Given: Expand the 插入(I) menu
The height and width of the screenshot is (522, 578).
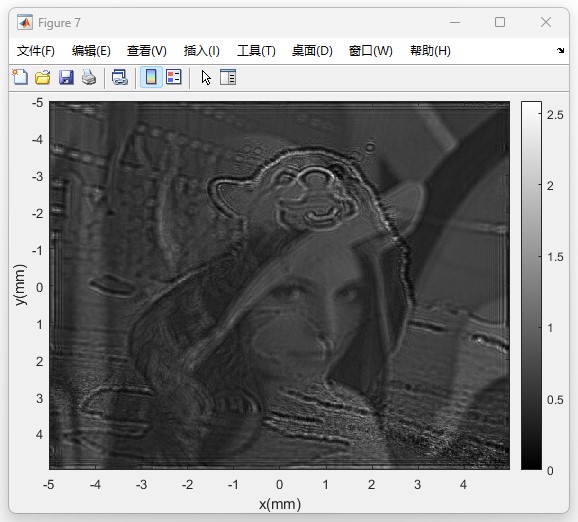Looking at the screenshot, I should point(202,51).
